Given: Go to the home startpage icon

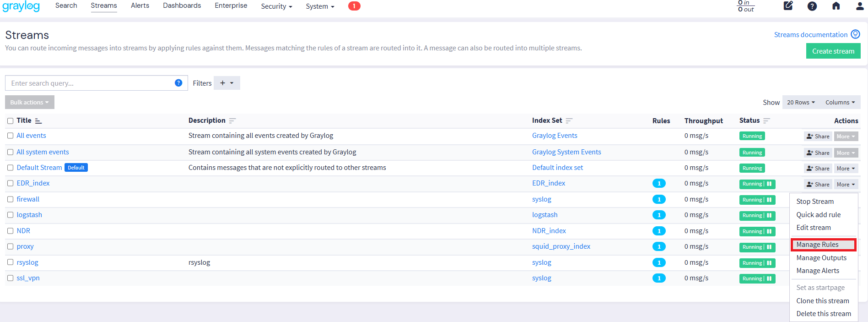Looking at the screenshot, I should [836, 6].
